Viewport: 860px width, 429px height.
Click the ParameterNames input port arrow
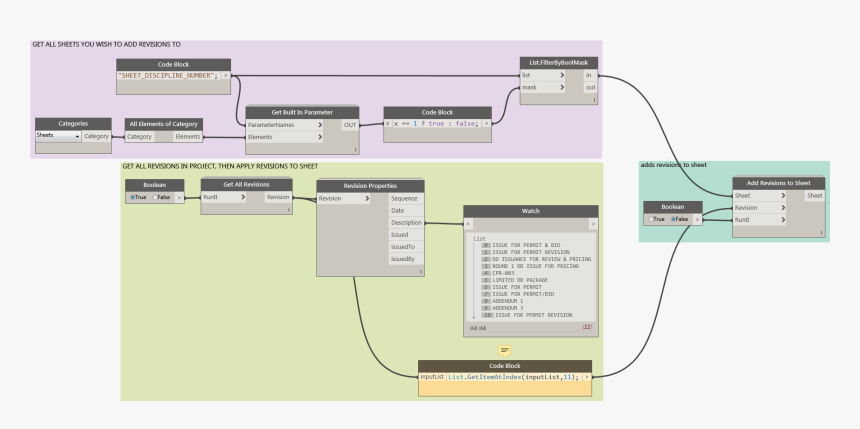click(319, 124)
